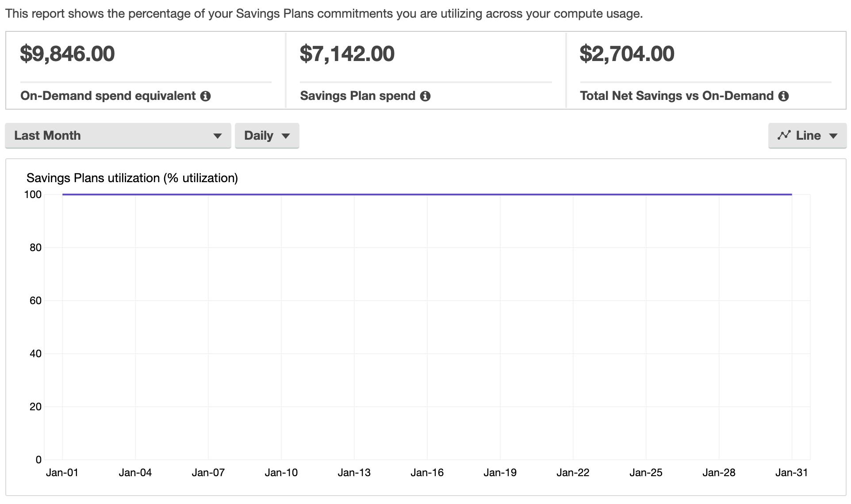Click the Savings Plan spend label
Viewport: 851px width, 504px height.
[x=358, y=96]
